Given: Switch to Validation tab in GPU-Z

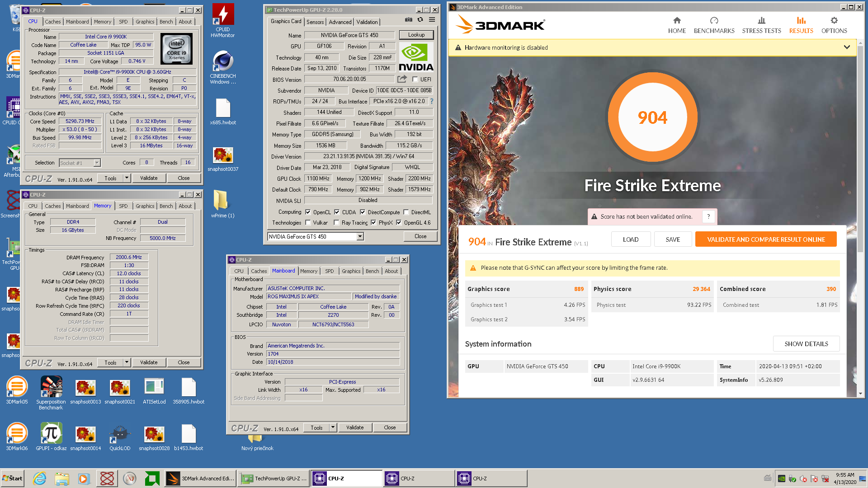Looking at the screenshot, I should coord(367,22).
